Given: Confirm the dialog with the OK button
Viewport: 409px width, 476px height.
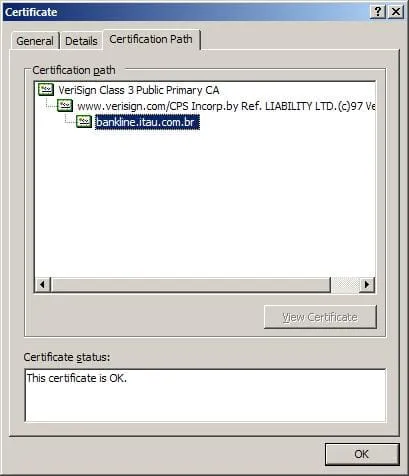Looking at the screenshot, I should tap(362, 454).
